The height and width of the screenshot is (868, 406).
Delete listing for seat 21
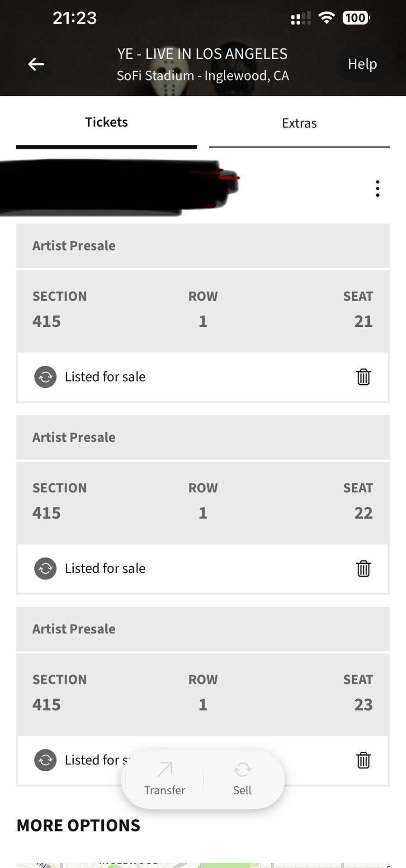point(364,377)
